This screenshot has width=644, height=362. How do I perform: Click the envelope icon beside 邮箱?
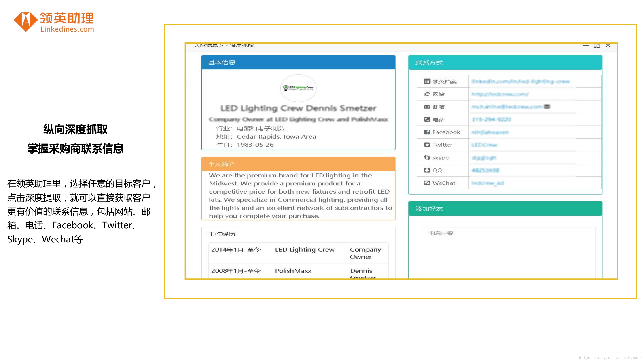tap(427, 107)
